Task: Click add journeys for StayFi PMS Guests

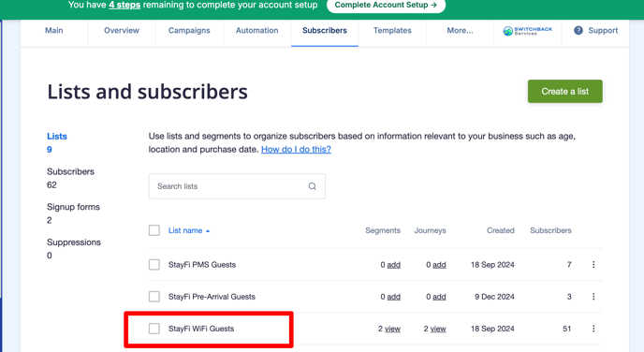Action: coord(439,265)
